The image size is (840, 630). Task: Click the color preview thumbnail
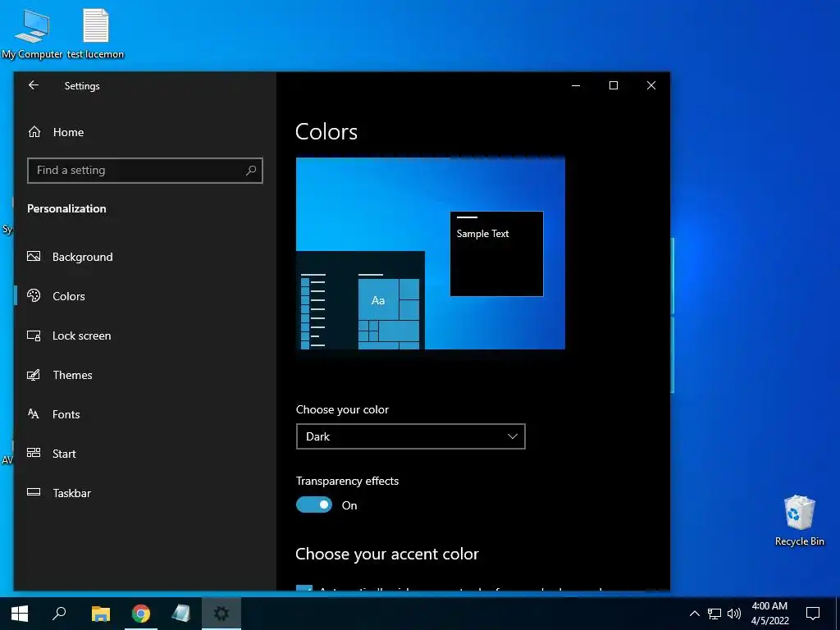(x=430, y=253)
